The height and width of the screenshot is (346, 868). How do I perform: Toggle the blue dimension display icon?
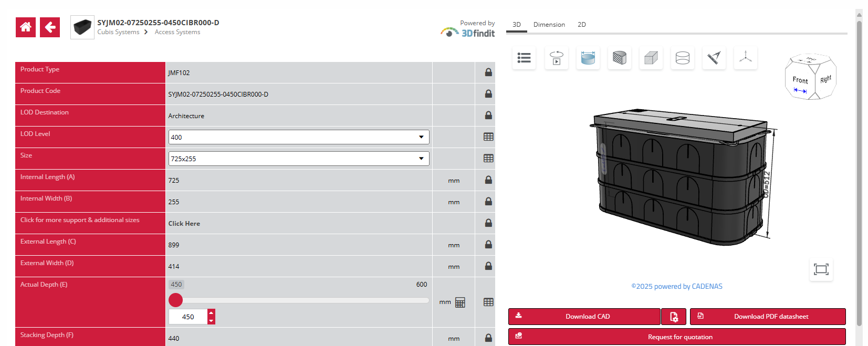588,58
